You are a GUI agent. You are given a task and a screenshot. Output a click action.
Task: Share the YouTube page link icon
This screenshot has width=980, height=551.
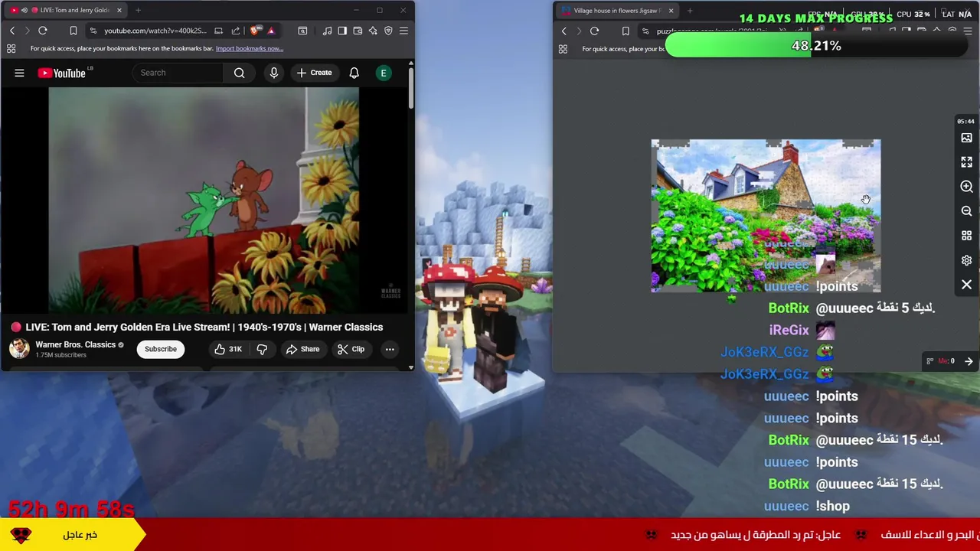pyautogui.click(x=236, y=31)
